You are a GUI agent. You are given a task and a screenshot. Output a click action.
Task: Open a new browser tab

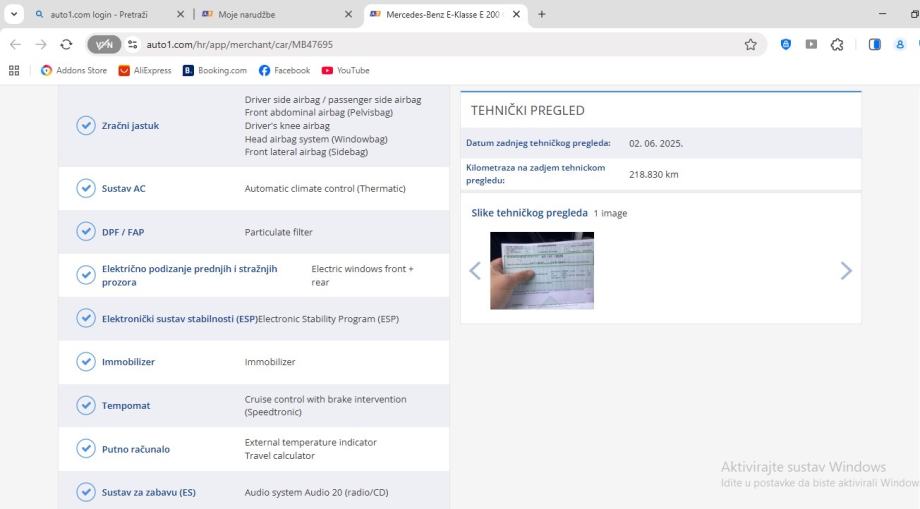click(x=542, y=14)
